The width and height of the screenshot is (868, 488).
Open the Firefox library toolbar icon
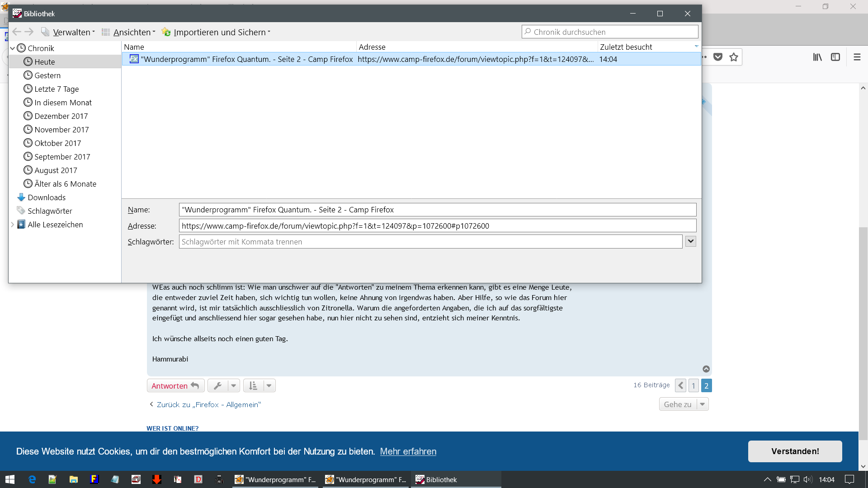click(x=817, y=57)
